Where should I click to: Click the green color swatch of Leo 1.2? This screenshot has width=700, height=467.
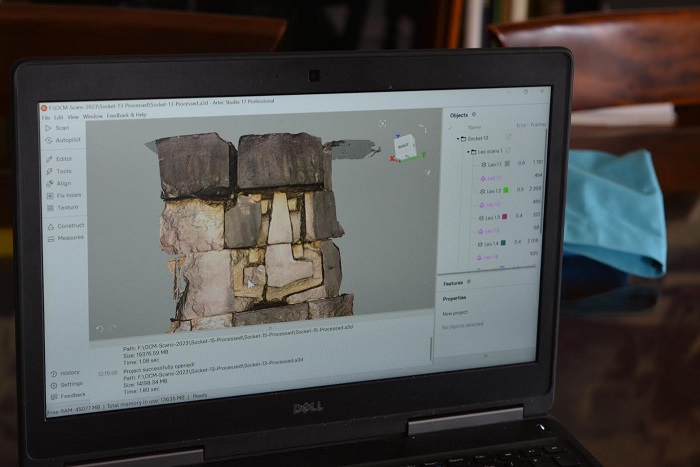click(x=506, y=189)
